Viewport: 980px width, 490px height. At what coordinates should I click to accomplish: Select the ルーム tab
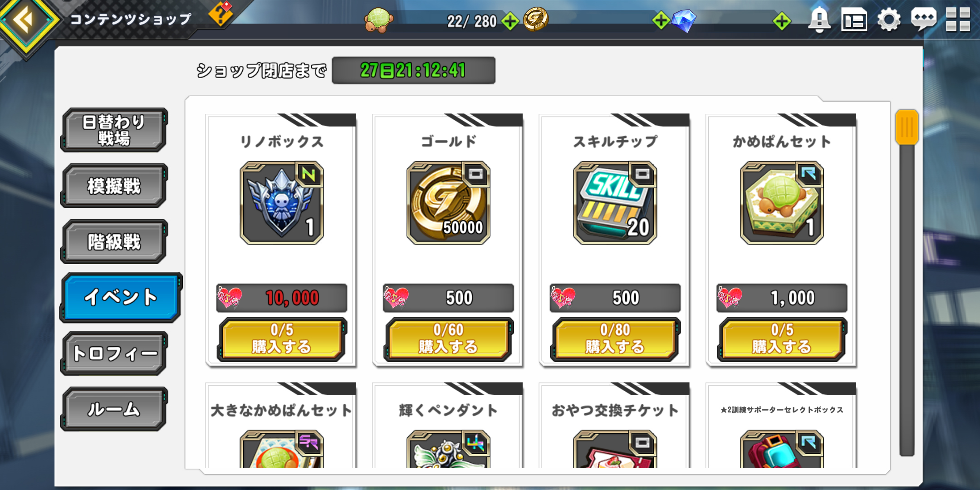tap(114, 409)
